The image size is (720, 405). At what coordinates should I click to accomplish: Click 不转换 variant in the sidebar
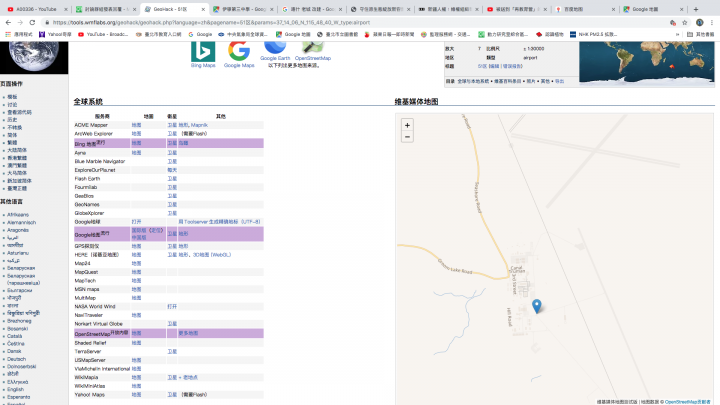point(14,127)
